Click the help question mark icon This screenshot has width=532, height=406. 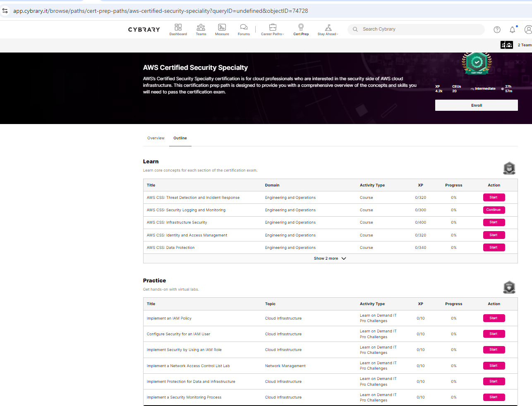pos(497,30)
